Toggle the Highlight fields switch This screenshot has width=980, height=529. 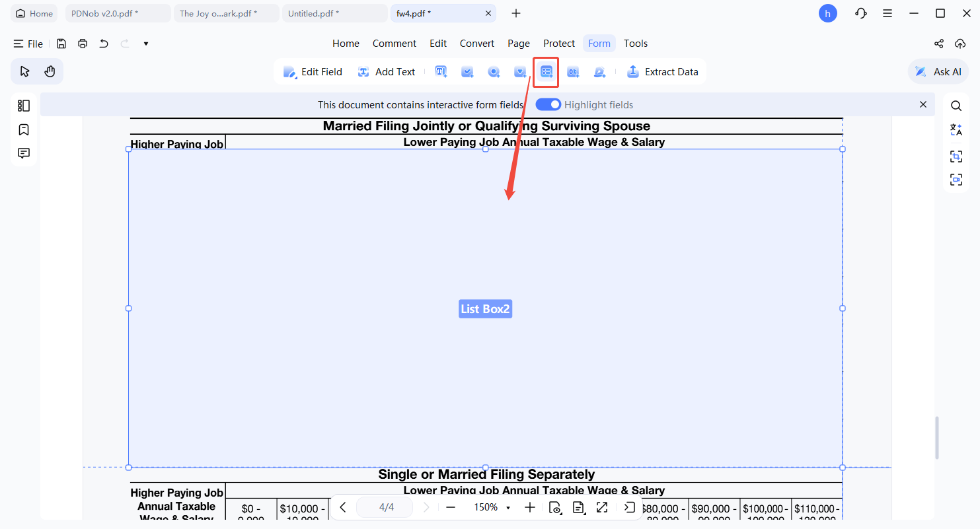coord(548,104)
